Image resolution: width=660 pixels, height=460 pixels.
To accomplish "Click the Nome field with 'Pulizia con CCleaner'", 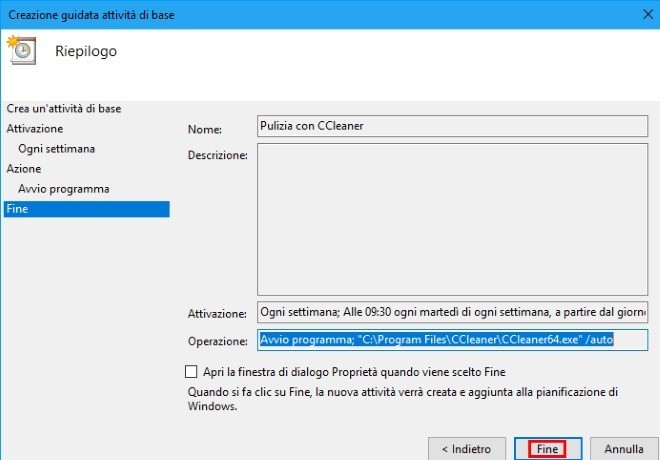I will (x=452, y=128).
